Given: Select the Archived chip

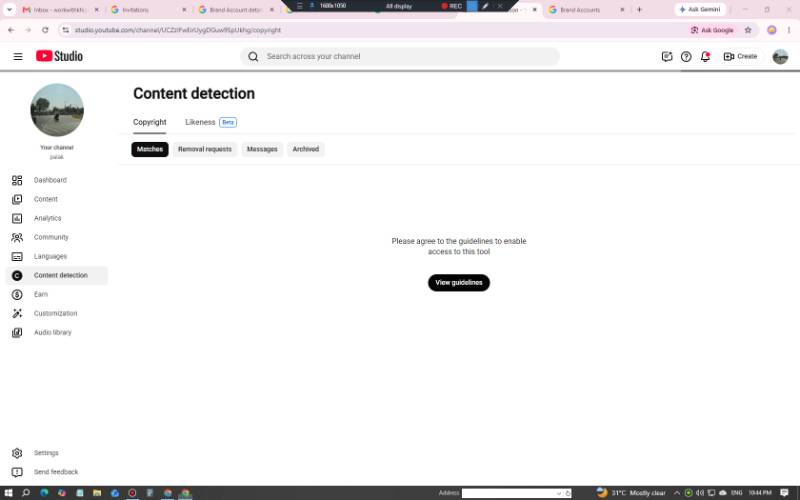Looking at the screenshot, I should click(x=306, y=149).
